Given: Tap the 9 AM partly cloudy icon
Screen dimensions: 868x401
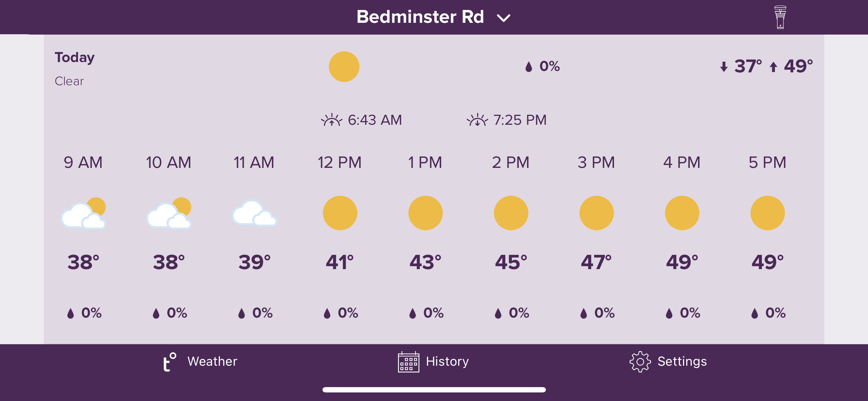Looking at the screenshot, I should [x=83, y=213].
